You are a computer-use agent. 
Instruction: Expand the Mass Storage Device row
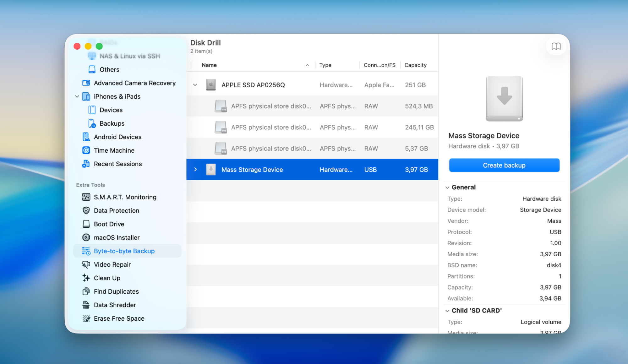point(195,170)
